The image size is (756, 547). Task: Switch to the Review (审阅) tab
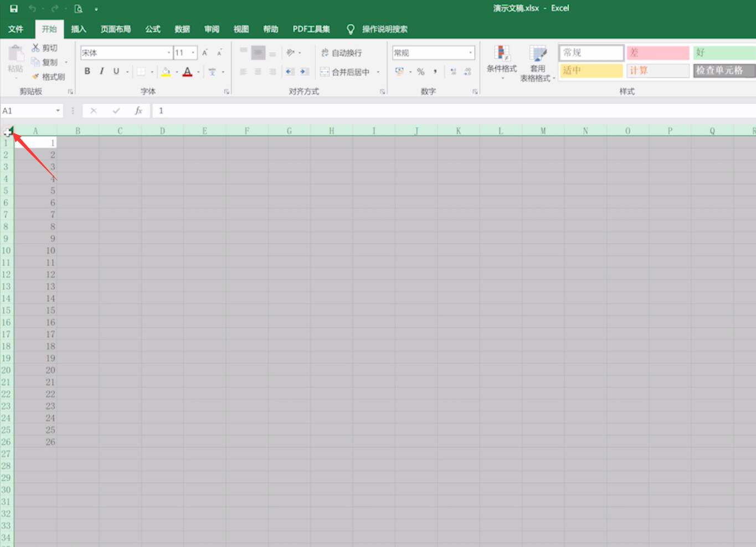pyautogui.click(x=212, y=29)
